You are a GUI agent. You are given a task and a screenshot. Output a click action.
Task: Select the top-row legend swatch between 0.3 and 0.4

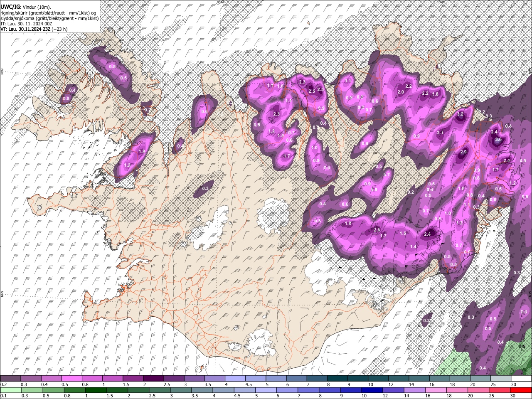(31, 379)
